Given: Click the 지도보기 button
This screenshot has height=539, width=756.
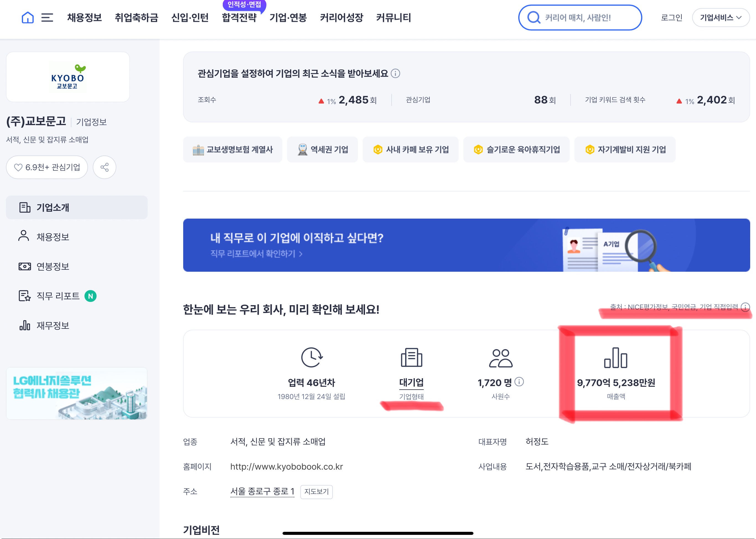Looking at the screenshot, I should pyautogui.click(x=316, y=491).
